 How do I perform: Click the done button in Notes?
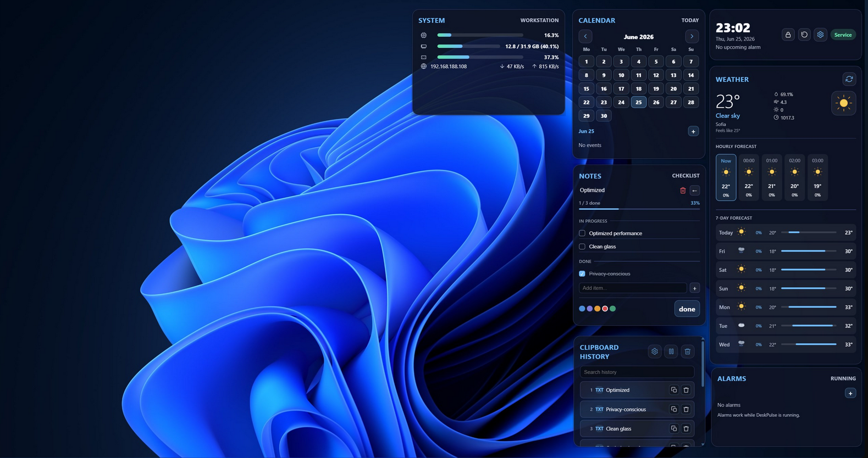click(687, 309)
